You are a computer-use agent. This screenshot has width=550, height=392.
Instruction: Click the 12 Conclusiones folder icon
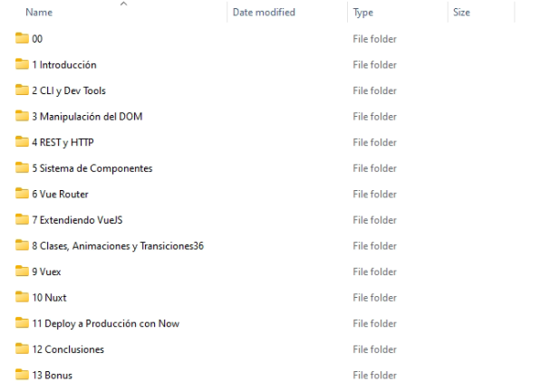(x=22, y=349)
